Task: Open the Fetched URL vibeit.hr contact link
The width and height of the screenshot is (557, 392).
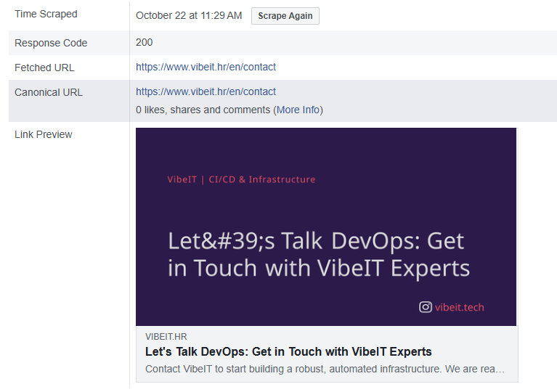Action: pos(206,67)
